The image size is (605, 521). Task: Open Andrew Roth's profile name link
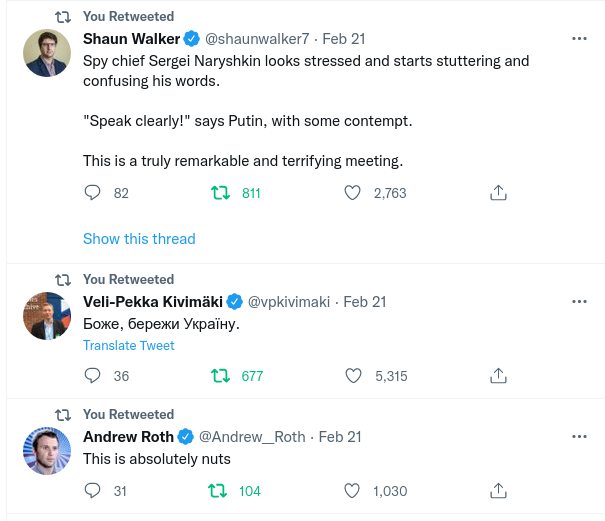pyautogui.click(x=128, y=437)
